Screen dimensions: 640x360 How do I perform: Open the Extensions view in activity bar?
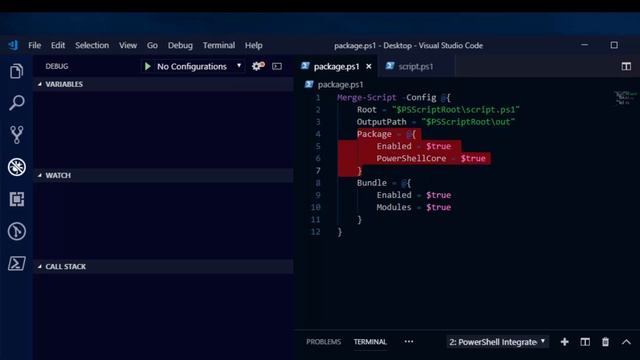coord(16,199)
